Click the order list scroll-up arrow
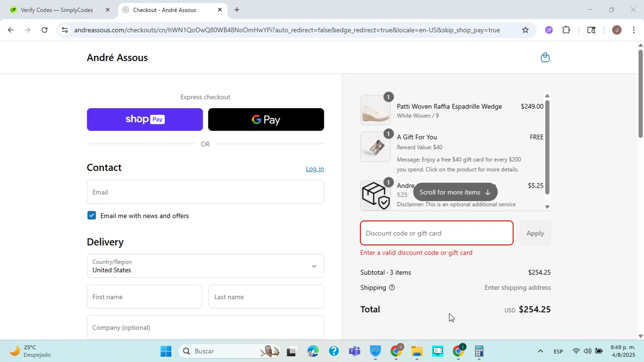 pos(547,95)
